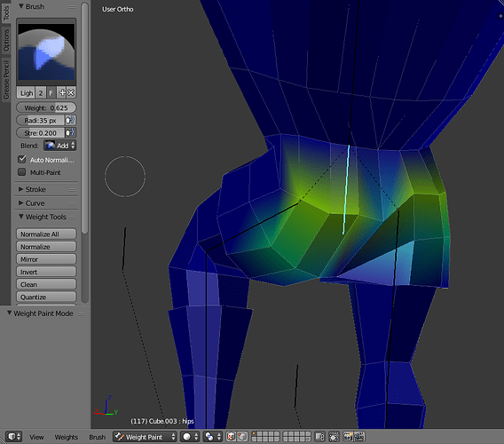Click the User Ortho view label
Screen dimensions: 504x444
pos(118,10)
